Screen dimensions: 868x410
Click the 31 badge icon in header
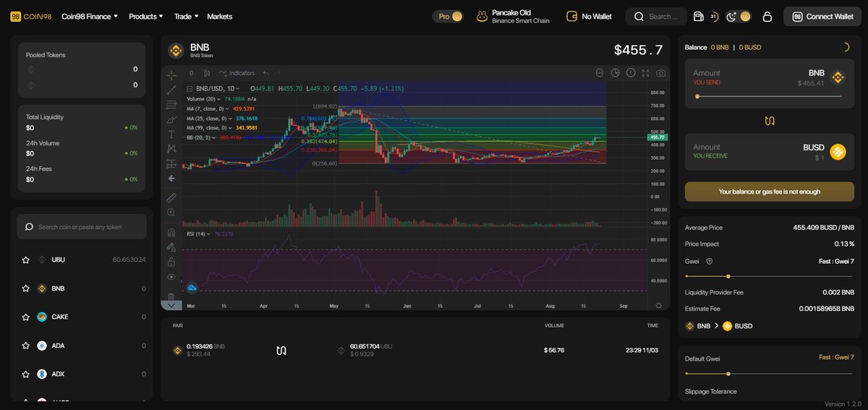click(714, 16)
